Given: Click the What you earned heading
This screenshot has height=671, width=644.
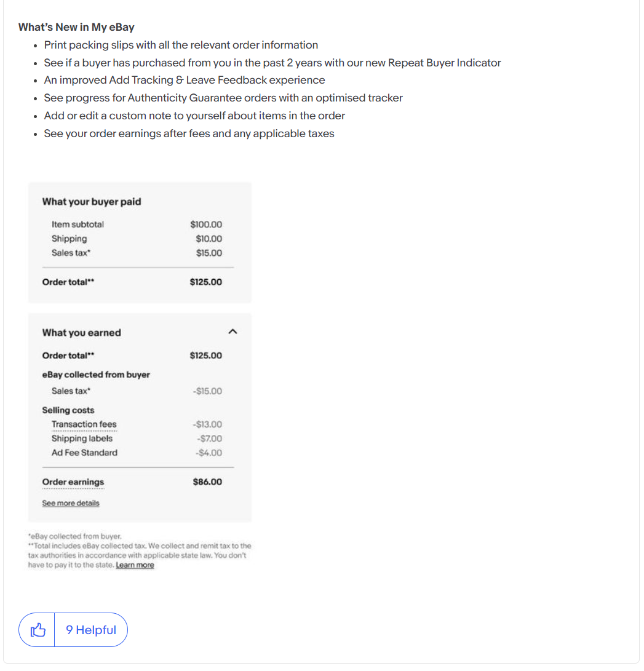Looking at the screenshot, I should [x=81, y=333].
